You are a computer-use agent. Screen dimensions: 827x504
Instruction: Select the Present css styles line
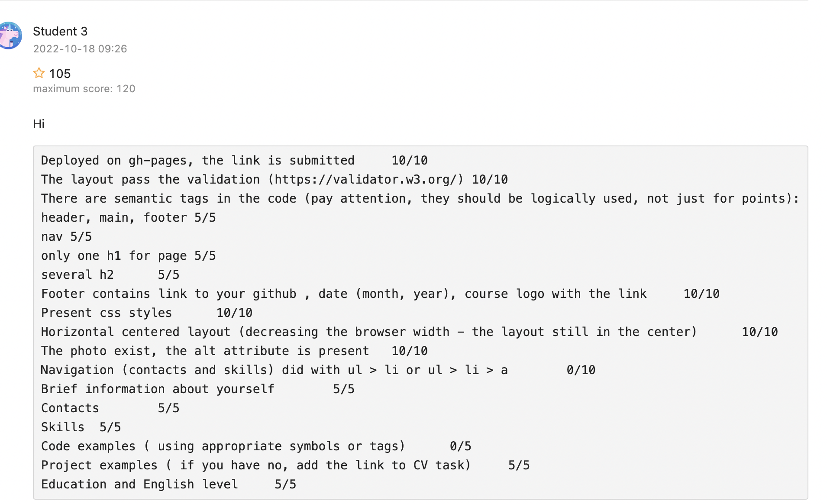click(146, 312)
